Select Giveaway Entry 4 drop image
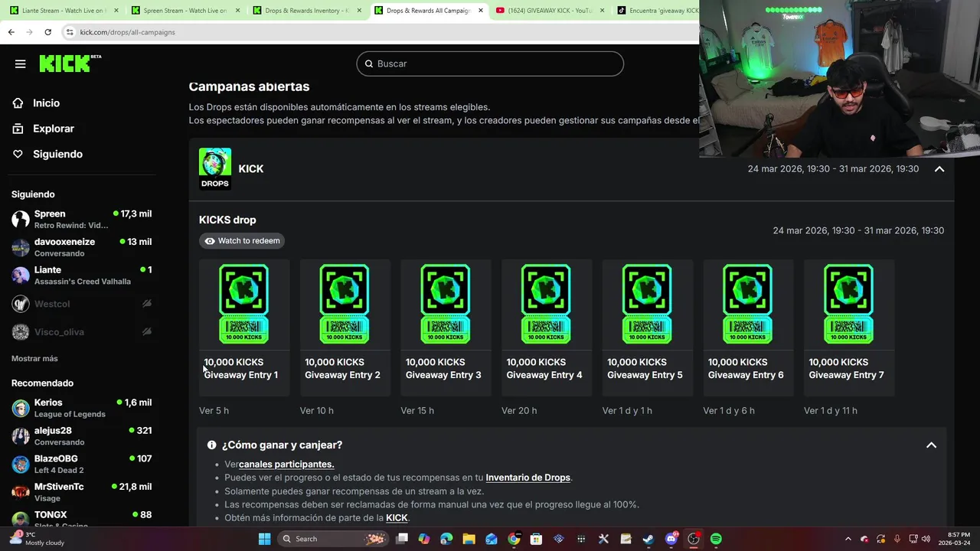 pyautogui.click(x=546, y=304)
